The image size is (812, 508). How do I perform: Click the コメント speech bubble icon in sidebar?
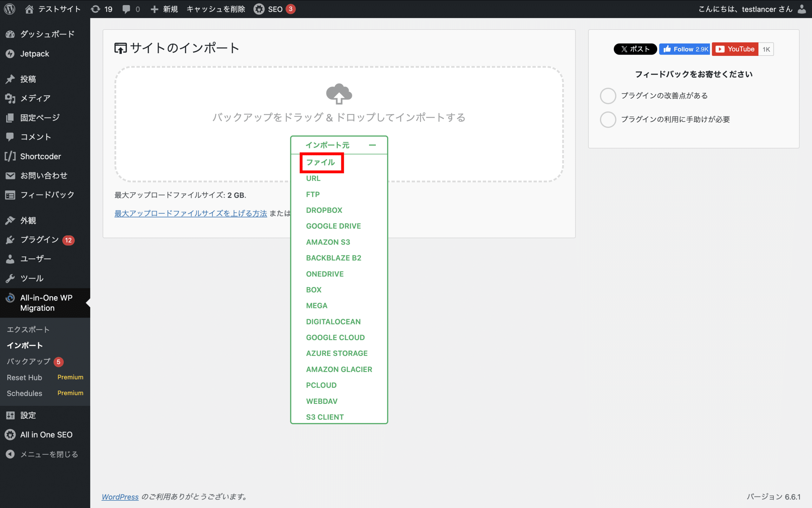[x=10, y=137]
